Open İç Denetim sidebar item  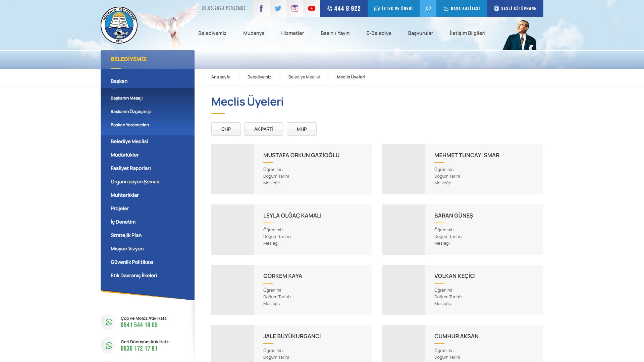(x=123, y=222)
